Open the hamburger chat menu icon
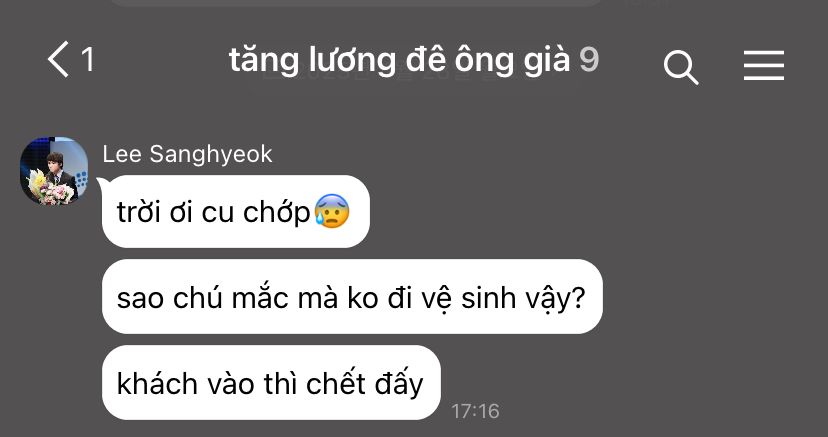Viewport: 828px width, 437px height. 764,65
